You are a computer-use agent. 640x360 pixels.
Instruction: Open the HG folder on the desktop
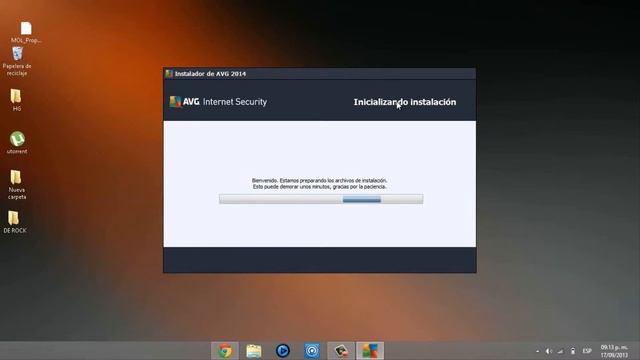[16, 100]
